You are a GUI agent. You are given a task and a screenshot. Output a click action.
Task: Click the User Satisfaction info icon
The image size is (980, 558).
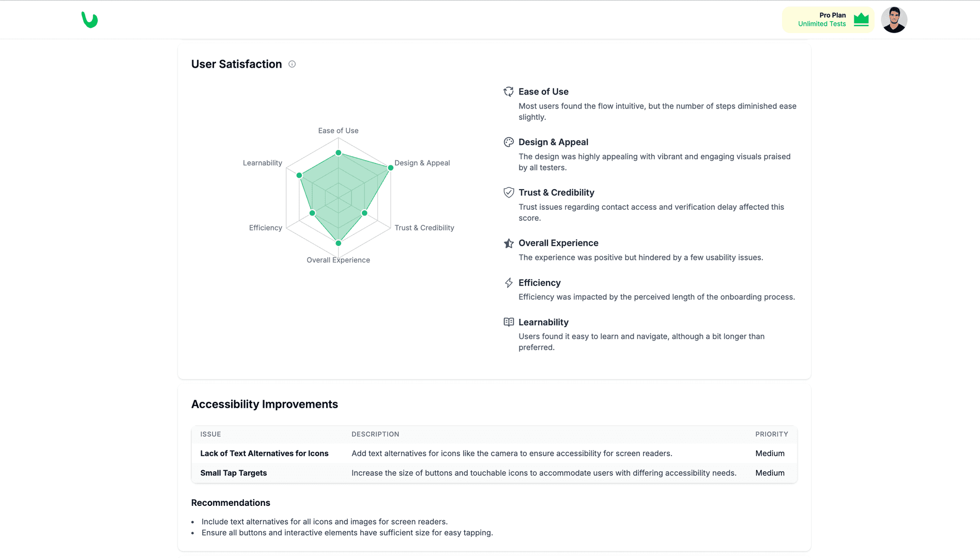click(x=292, y=64)
